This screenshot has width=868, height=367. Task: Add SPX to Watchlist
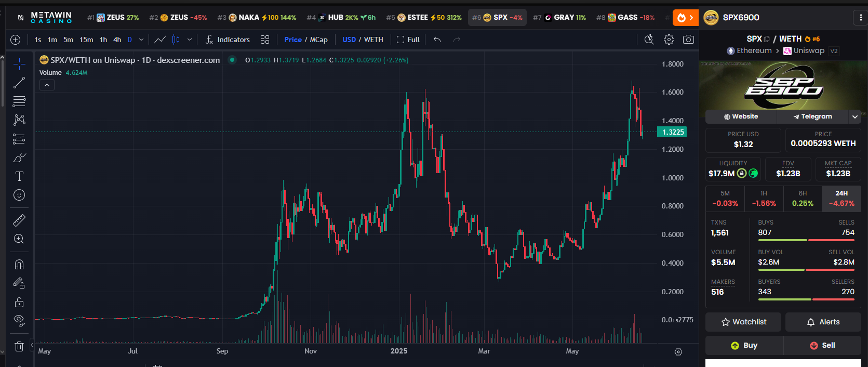pyautogui.click(x=743, y=322)
